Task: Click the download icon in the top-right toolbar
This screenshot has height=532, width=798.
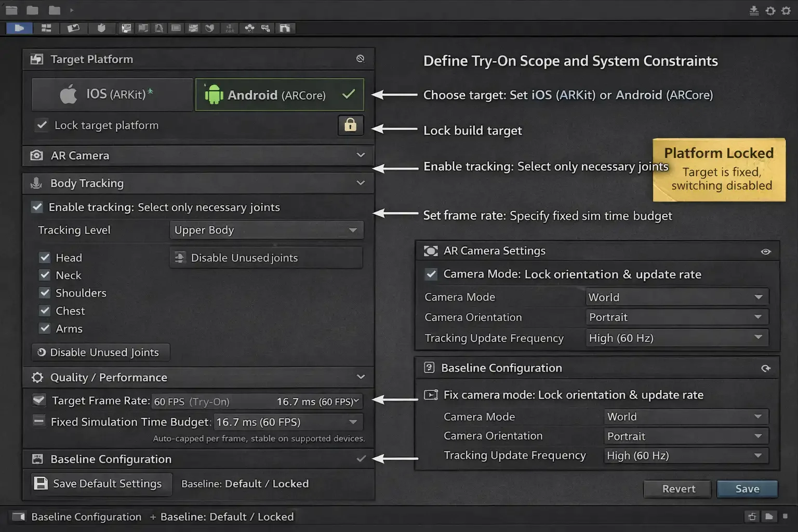Action: click(754, 10)
